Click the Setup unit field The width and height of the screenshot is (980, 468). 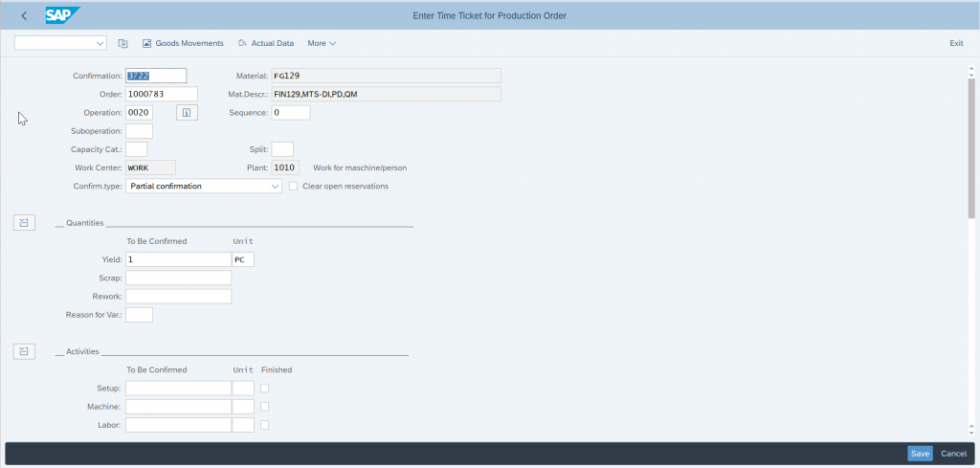click(x=243, y=388)
